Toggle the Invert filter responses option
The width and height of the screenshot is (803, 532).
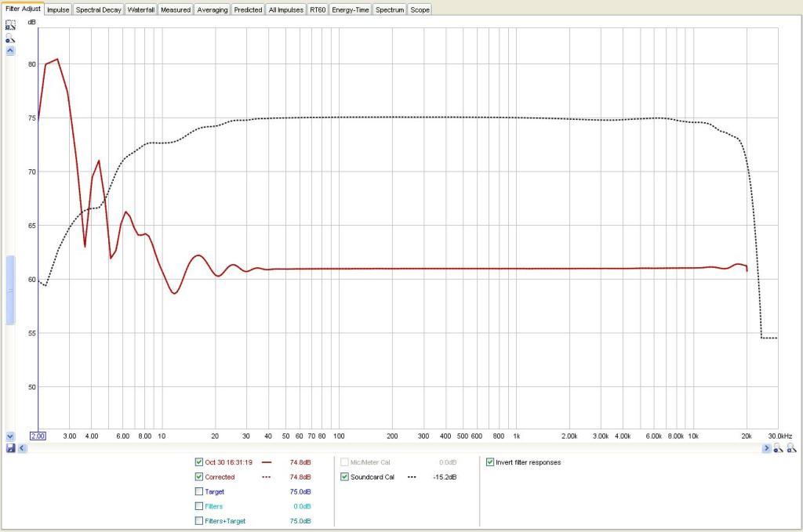489,462
